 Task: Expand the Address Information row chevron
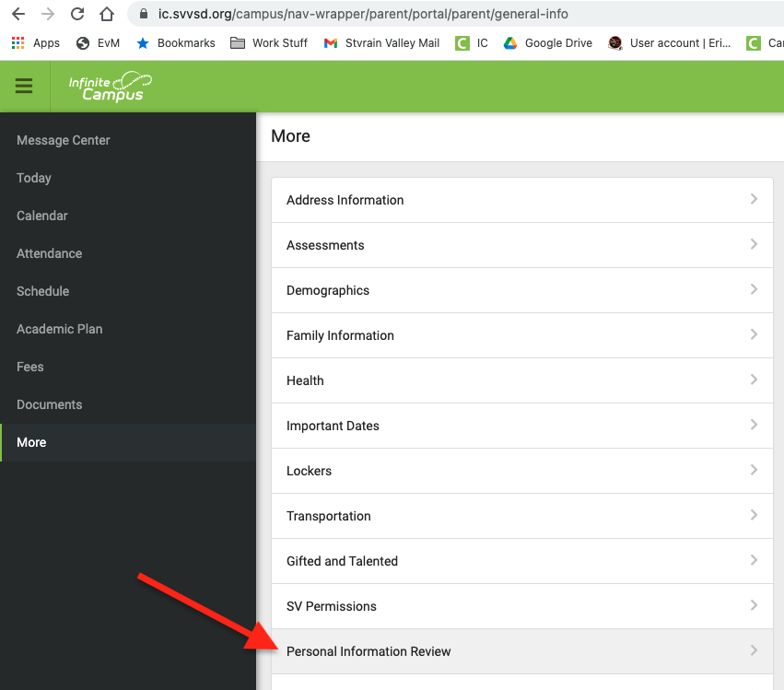(754, 199)
